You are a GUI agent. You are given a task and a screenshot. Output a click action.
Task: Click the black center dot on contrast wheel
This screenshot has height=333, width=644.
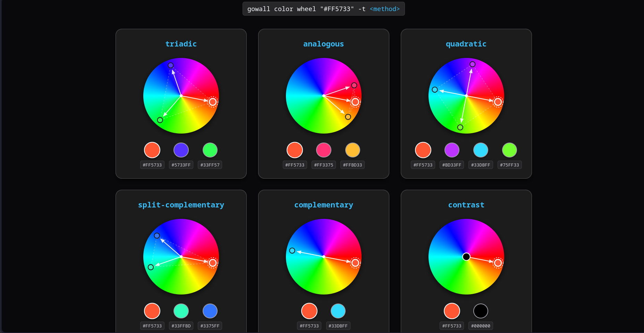pos(466,257)
